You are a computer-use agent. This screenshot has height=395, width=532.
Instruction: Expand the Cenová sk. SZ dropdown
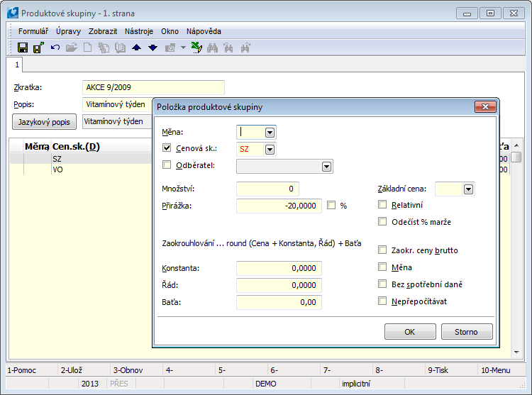point(270,150)
